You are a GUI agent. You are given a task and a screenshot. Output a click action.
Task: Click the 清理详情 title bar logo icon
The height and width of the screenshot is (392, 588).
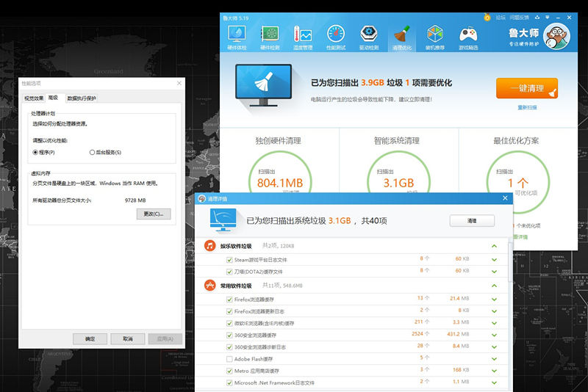tap(202, 198)
